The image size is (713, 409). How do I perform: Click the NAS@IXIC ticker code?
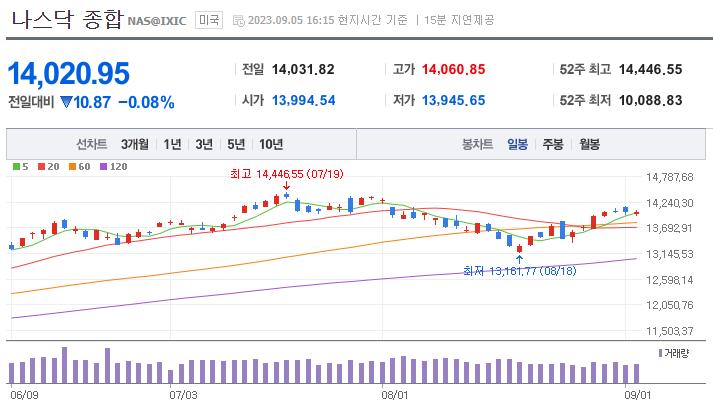pos(157,21)
